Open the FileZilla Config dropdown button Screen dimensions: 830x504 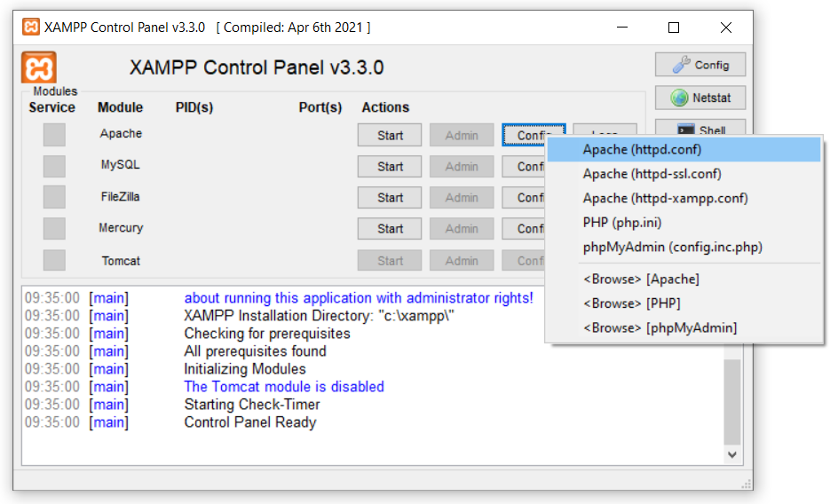tap(524, 198)
